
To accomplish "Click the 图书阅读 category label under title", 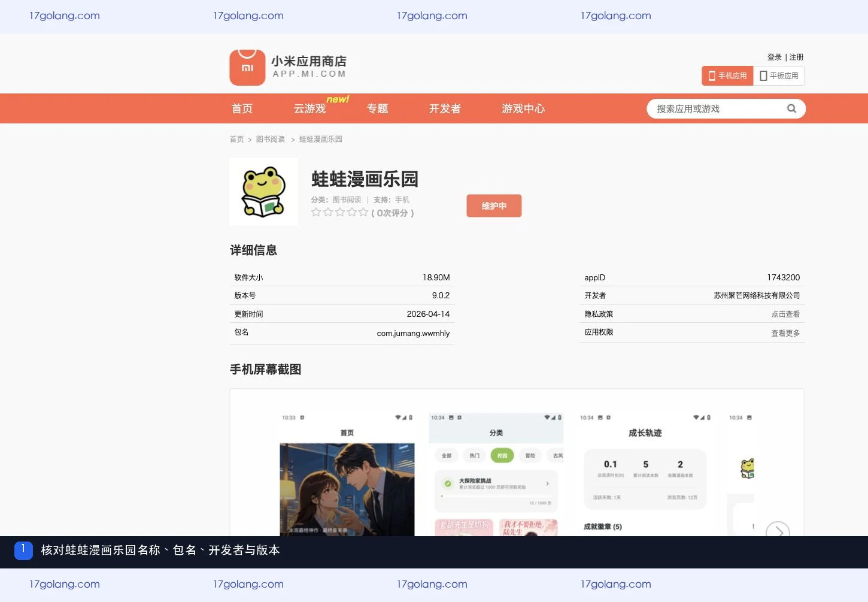I will (347, 199).
